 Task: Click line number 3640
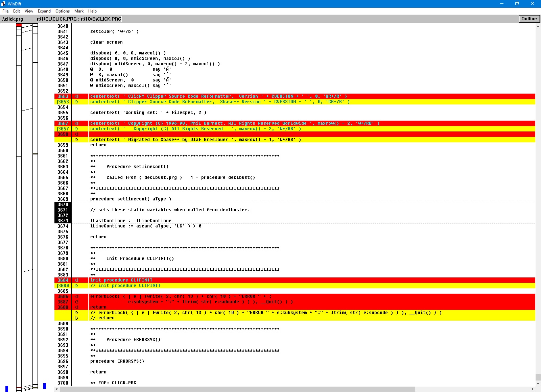[63, 26]
